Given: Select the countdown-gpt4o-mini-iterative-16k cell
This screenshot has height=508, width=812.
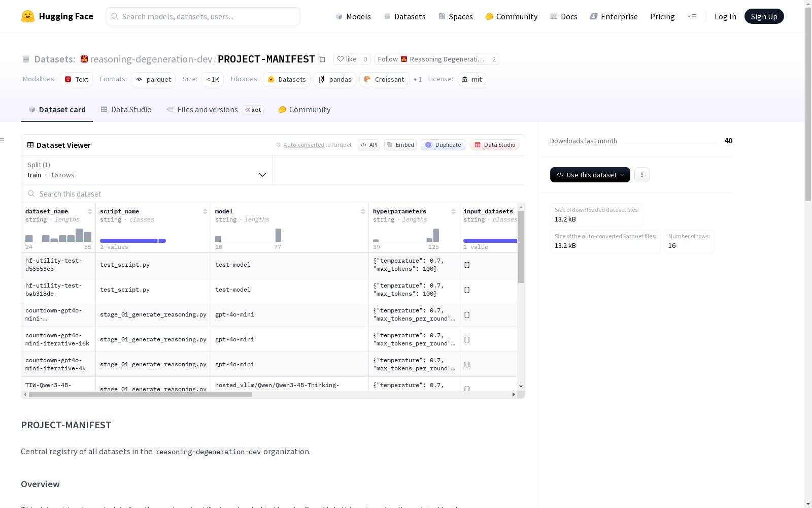Looking at the screenshot, I should [x=58, y=339].
